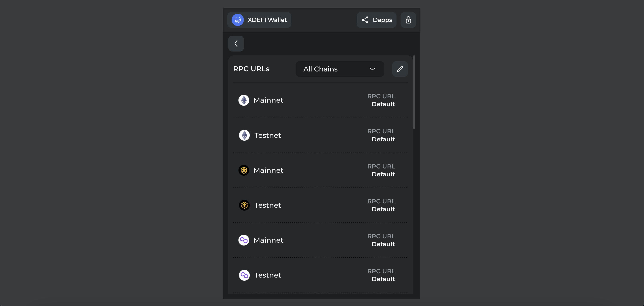Click Ethereum Mainnet chain icon
Viewport: 644px width, 306px height.
point(243,100)
